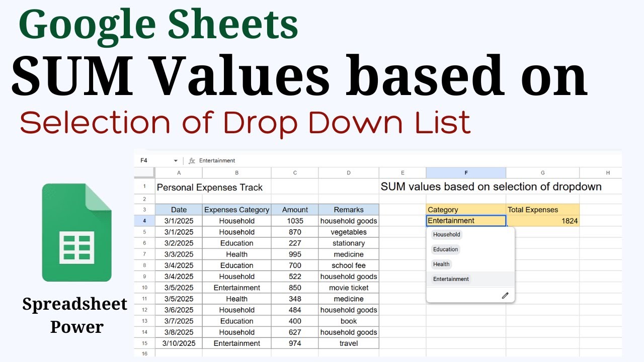
Task: Click the book remarks cell
Action: (x=349, y=321)
